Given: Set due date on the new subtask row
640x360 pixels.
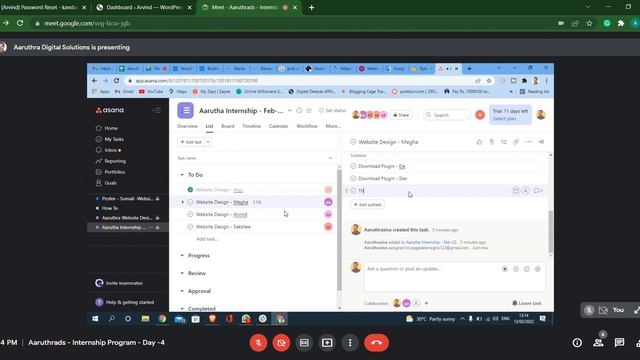Looking at the screenshot, I should point(516,191).
